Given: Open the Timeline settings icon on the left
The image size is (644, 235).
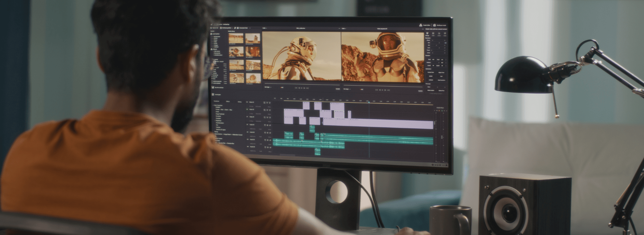Looking at the screenshot, I should tap(213, 87).
